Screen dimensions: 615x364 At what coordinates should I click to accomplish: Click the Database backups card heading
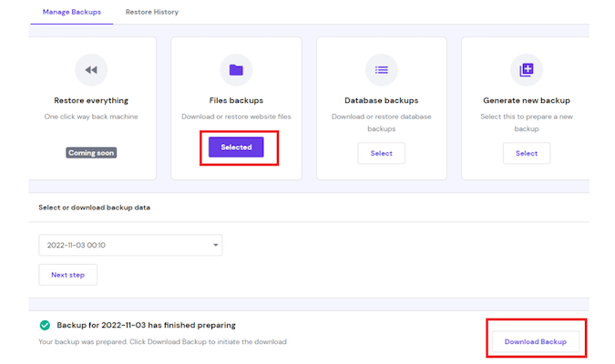click(x=381, y=100)
